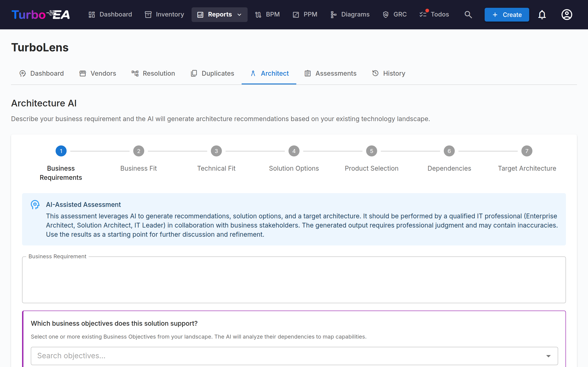Click the blue Create button
Screen dimensions: 588x367
coord(507,14)
